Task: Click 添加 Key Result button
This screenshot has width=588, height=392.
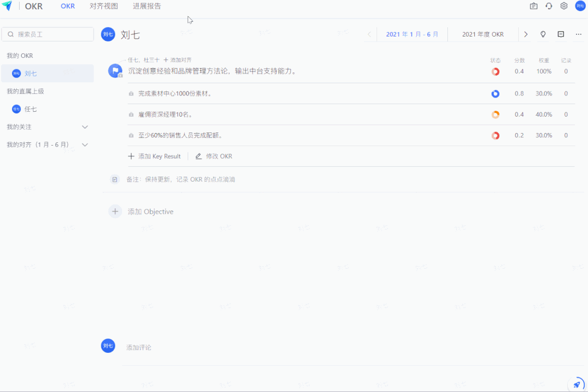Action: (x=154, y=156)
